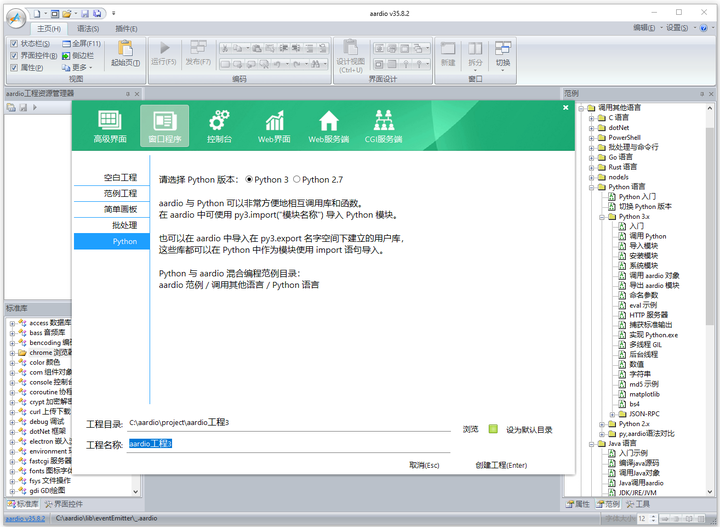This screenshot has height=527, width=720.
Task: Select the 窗口程序 project type icon
Action: click(x=164, y=126)
